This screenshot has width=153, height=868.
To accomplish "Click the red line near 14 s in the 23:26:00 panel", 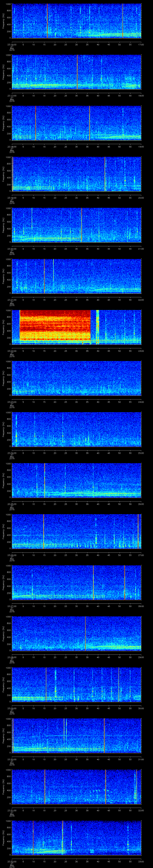I will click(x=43, y=531).
